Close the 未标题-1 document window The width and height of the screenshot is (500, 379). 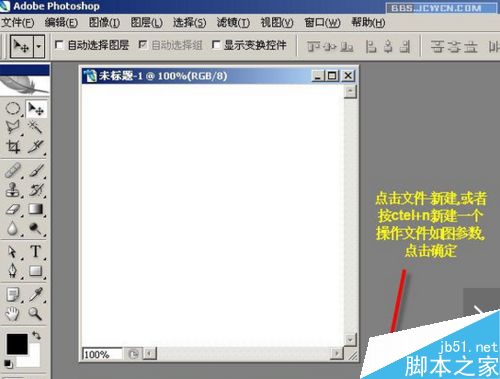click(348, 76)
